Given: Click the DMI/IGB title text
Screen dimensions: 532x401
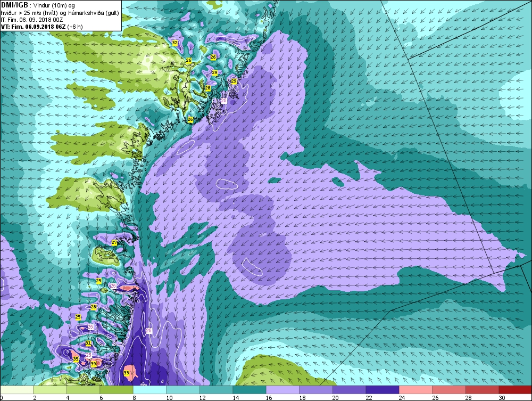Looking at the screenshot, I should (x=14, y=5).
